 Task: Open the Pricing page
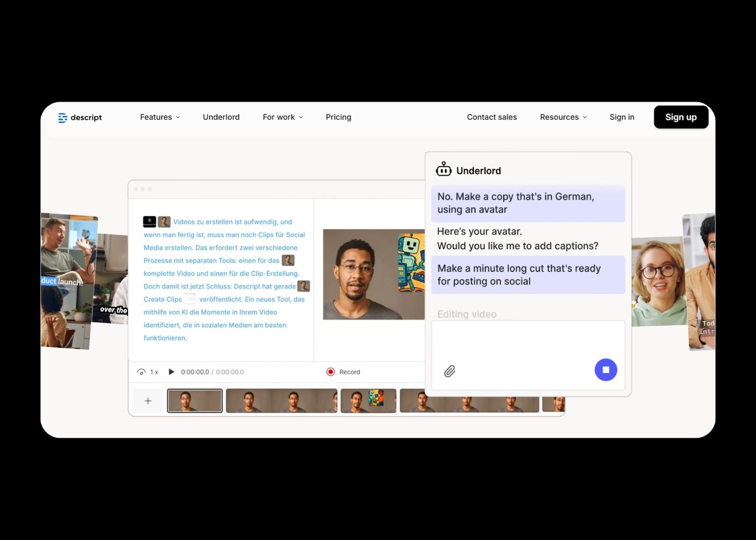pos(338,117)
